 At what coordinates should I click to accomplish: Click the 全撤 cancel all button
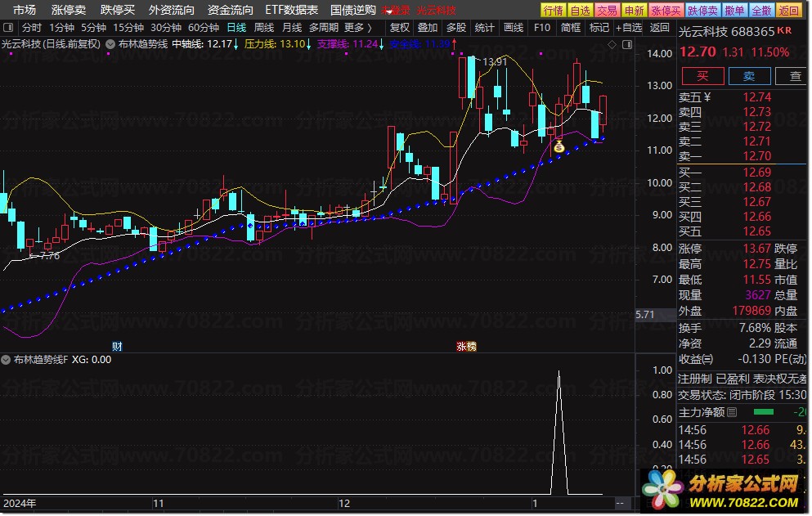coord(761,11)
